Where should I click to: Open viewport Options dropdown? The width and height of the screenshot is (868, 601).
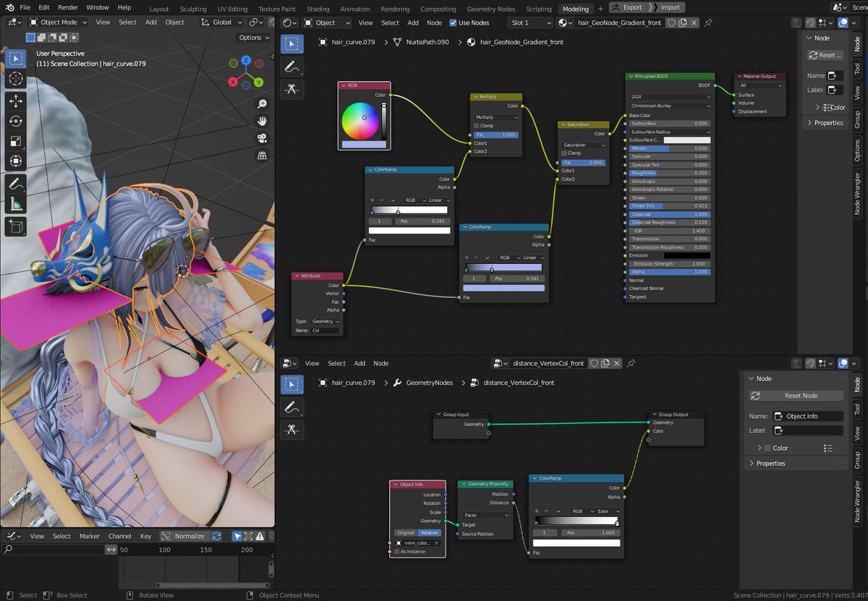coord(254,38)
